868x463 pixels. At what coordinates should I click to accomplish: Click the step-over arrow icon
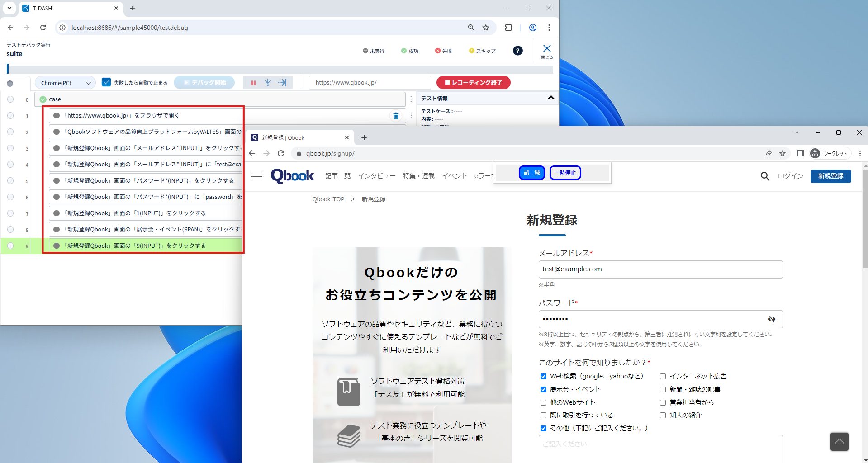pyautogui.click(x=282, y=83)
